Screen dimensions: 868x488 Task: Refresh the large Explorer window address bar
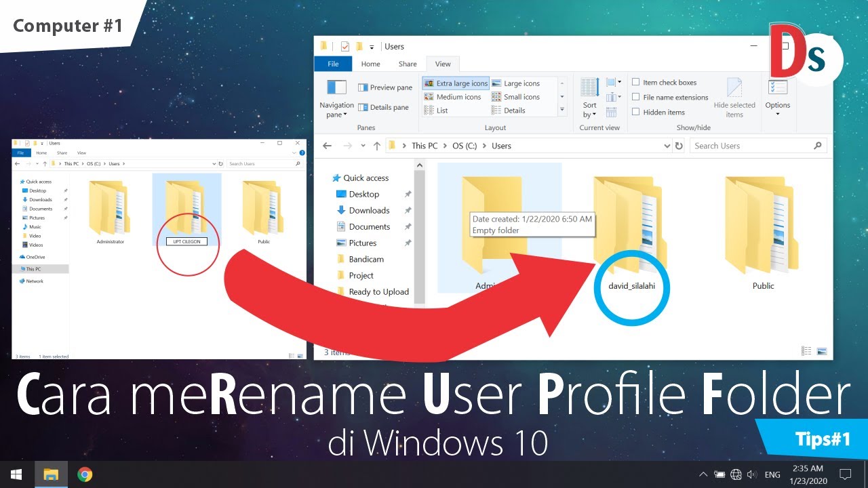[x=679, y=146]
